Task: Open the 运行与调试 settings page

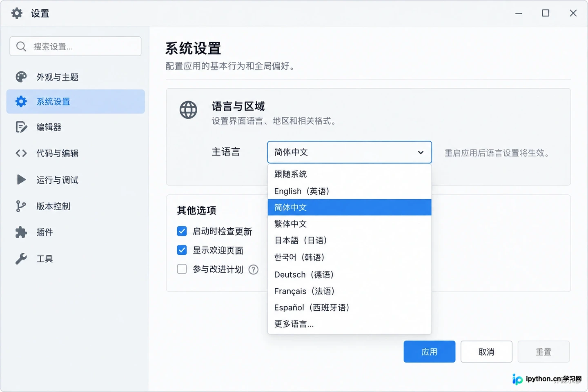Action: tap(76, 180)
